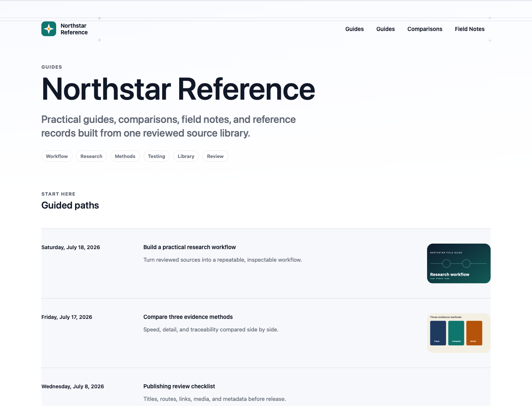Click the Guided paths heading
The height and width of the screenshot is (406, 532).
(70, 205)
